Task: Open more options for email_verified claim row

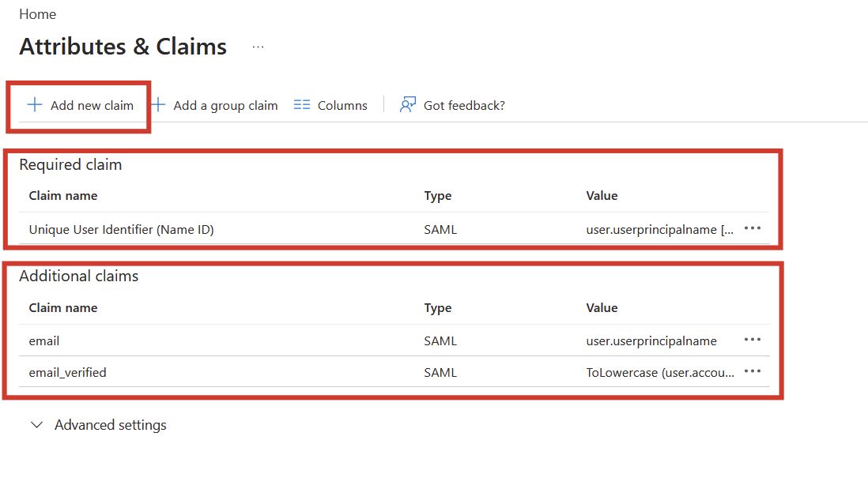Action: pos(753,372)
